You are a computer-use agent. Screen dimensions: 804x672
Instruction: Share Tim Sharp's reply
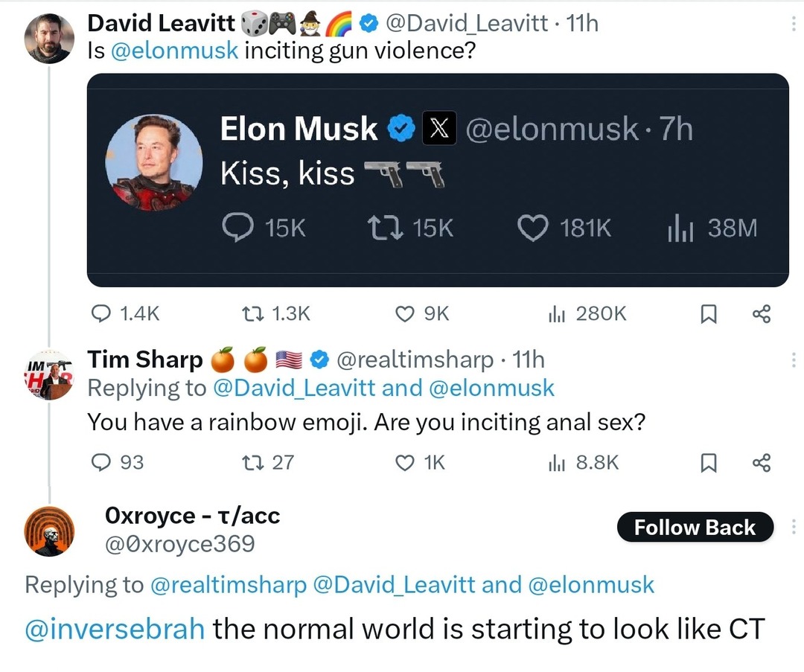tap(762, 463)
